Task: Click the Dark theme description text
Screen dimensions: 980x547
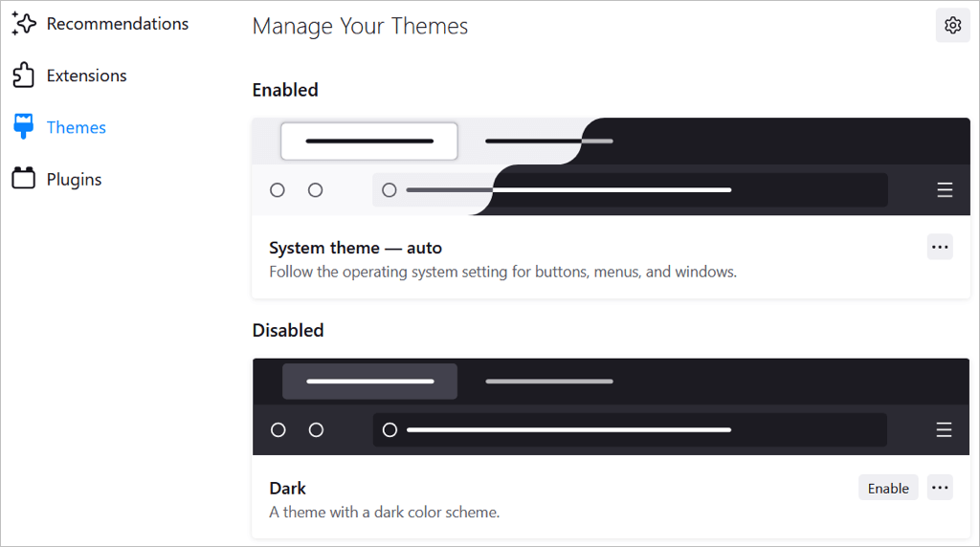Action: click(x=384, y=512)
